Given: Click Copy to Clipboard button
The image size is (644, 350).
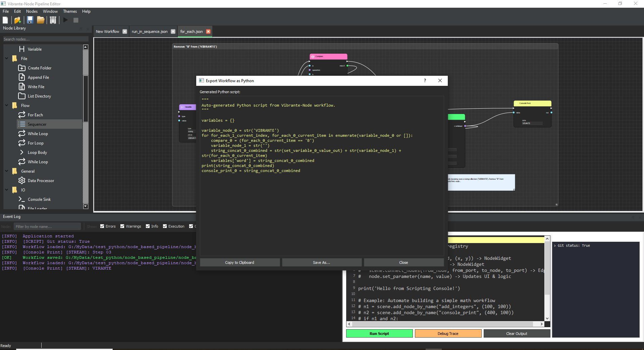Looking at the screenshot, I should pyautogui.click(x=239, y=262).
